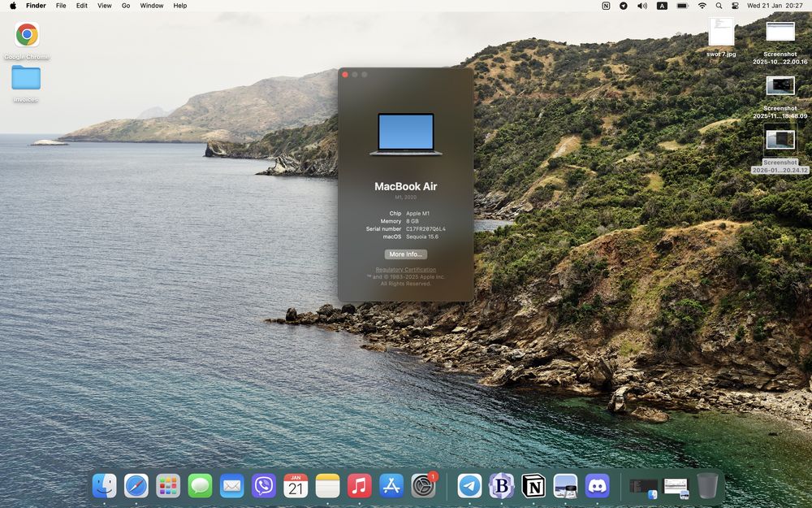
Task: Open Calendar showing Jan 21
Action: pos(296,486)
